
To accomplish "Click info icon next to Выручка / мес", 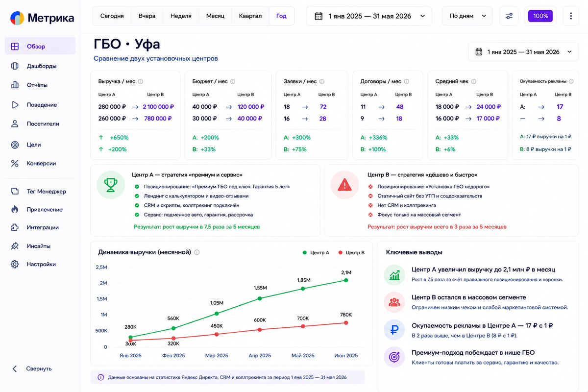I will 141,82.
